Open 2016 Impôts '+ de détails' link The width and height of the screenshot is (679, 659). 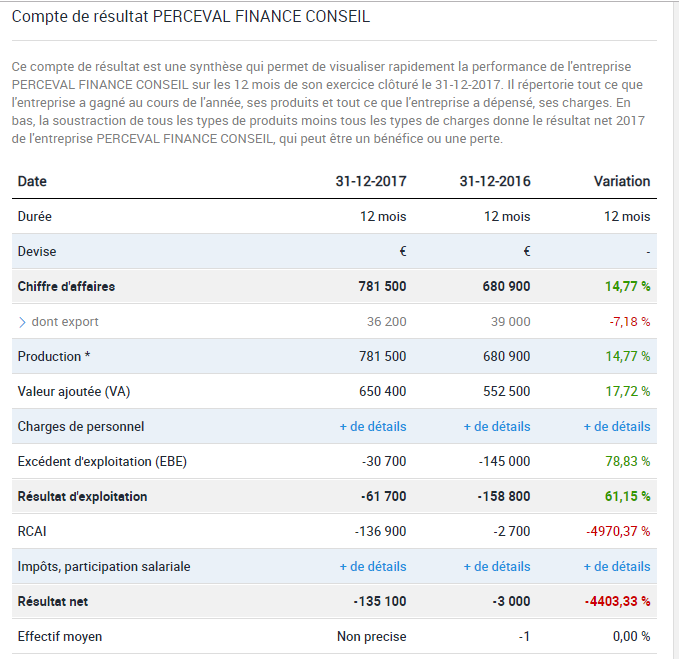497,566
